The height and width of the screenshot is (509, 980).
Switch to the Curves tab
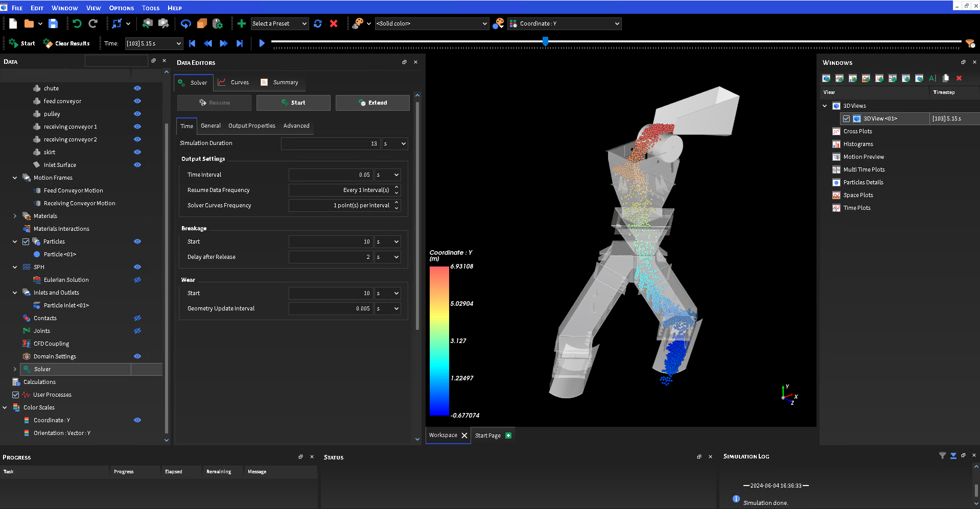(238, 82)
